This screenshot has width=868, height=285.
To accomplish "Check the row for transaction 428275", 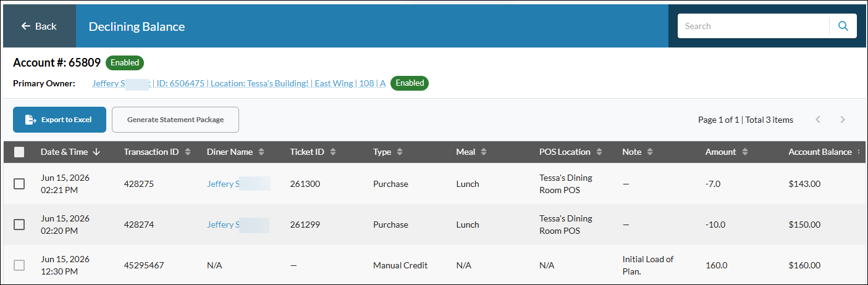I will (x=19, y=184).
